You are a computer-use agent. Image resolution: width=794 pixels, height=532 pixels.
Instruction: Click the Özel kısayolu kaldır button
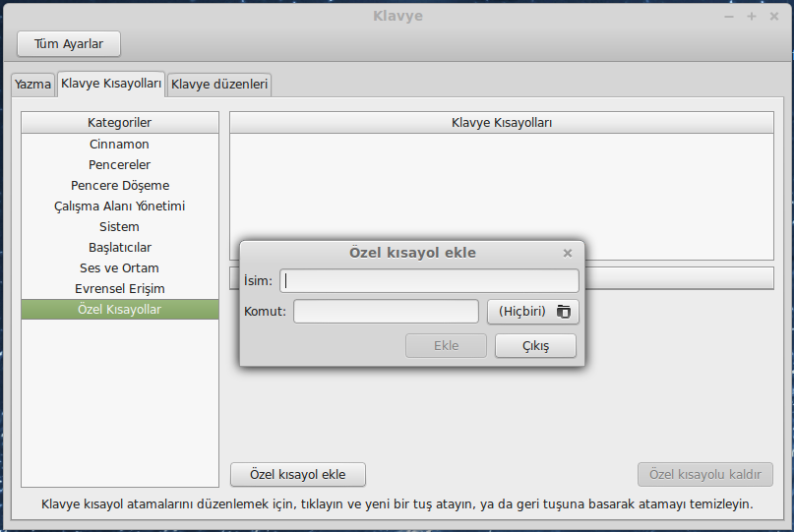coord(705,475)
